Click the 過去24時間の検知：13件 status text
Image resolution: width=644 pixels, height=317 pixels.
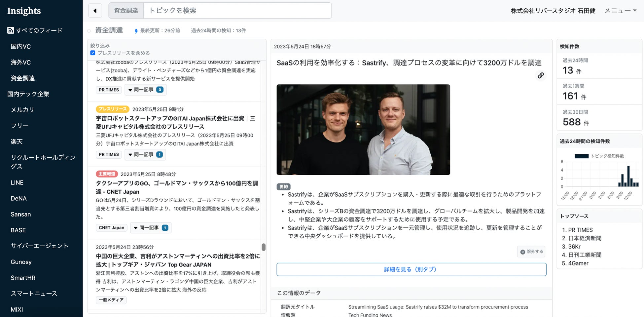(x=218, y=31)
